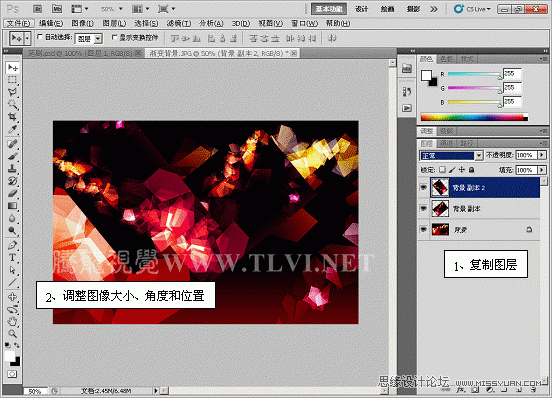Screen dimensions: 552x398
Task: Select the Polygonal Lasso tool
Action: coord(13,92)
